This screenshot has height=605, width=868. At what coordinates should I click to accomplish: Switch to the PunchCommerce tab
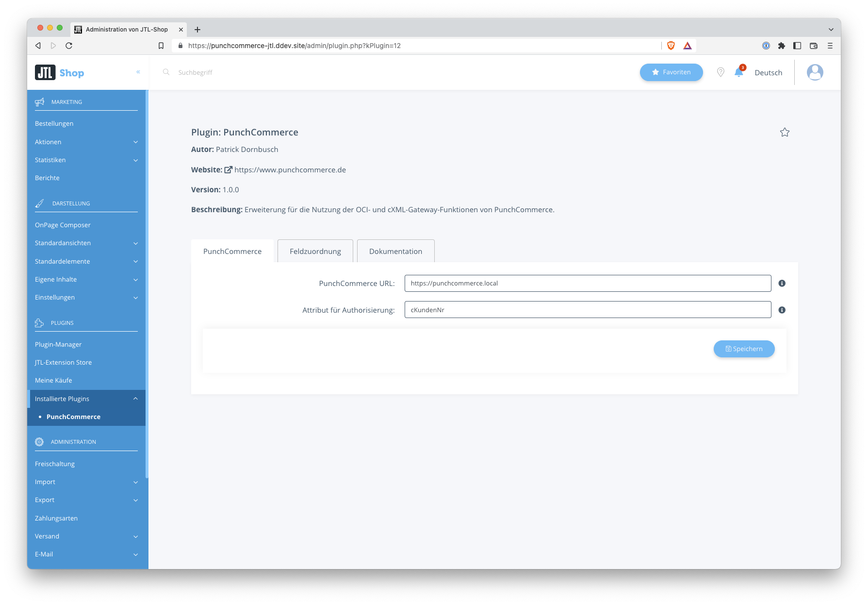click(232, 251)
